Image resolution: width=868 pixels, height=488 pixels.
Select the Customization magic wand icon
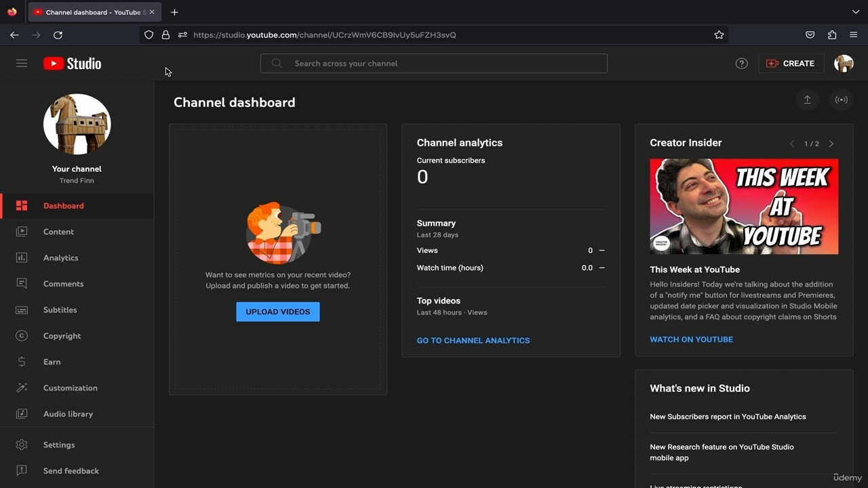[x=22, y=388]
